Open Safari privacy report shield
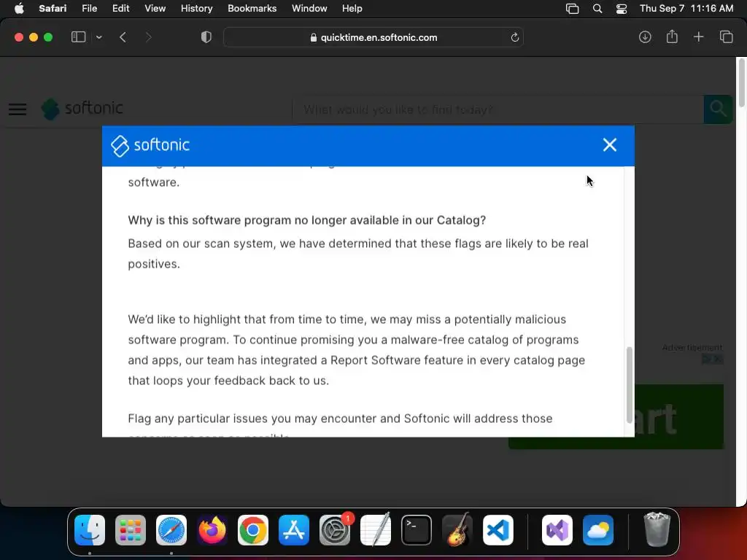The image size is (747, 560). [206, 37]
